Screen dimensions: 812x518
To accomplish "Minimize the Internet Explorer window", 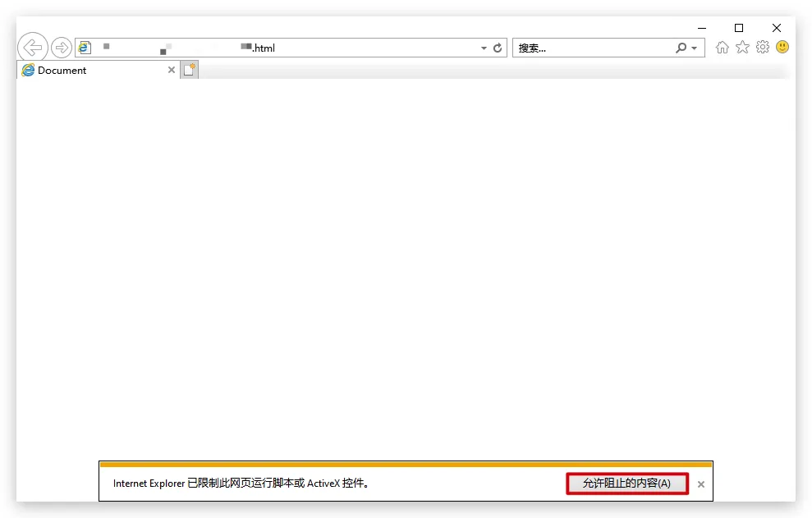I will tap(701, 28).
